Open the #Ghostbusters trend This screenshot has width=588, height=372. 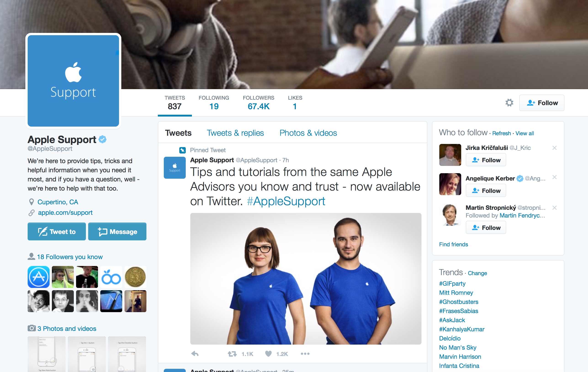(x=458, y=302)
